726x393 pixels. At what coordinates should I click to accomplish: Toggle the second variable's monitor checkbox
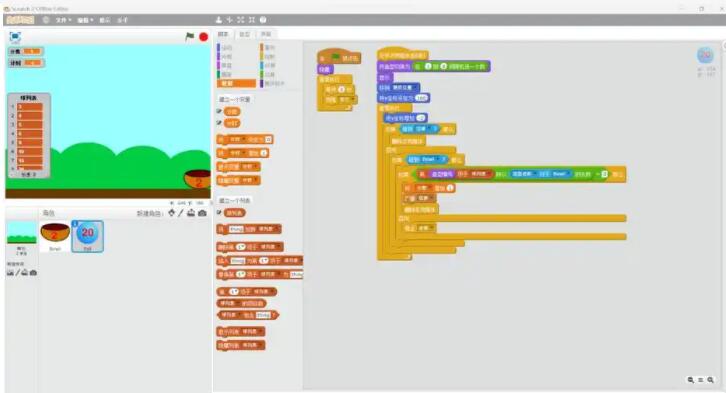219,123
